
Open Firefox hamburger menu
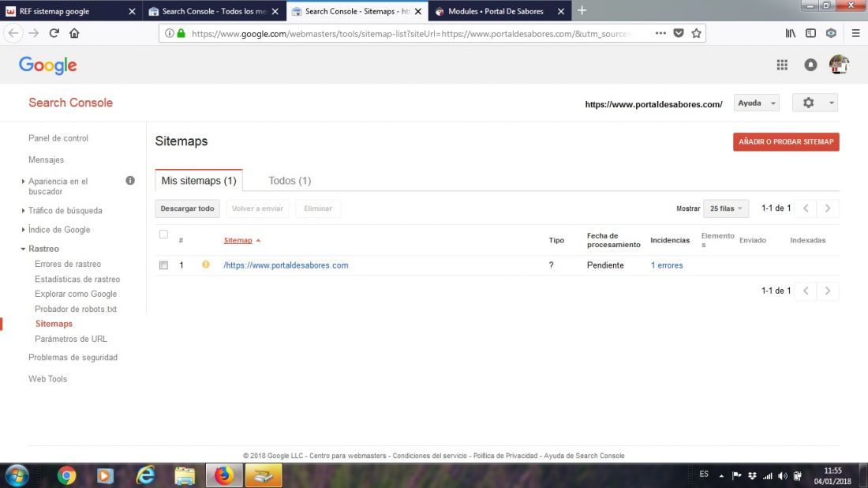pyautogui.click(x=856, y=33)
